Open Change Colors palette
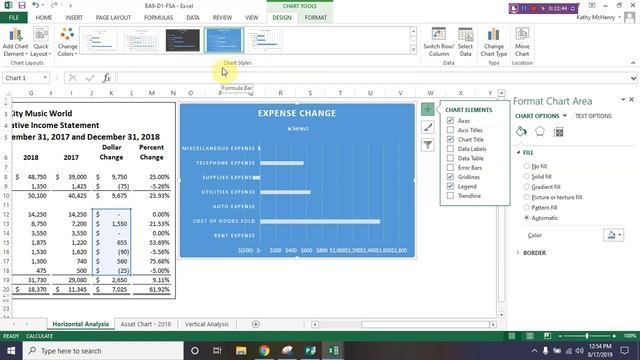Image resolution: width=640 pixels, height=360 pixels. tap(67, 42)
